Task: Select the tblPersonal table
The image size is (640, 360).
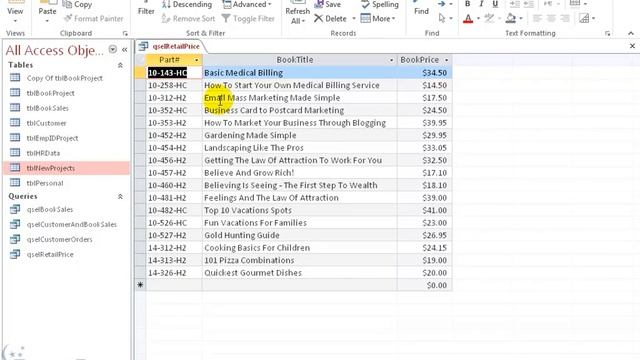Action: tap(66, 183)
